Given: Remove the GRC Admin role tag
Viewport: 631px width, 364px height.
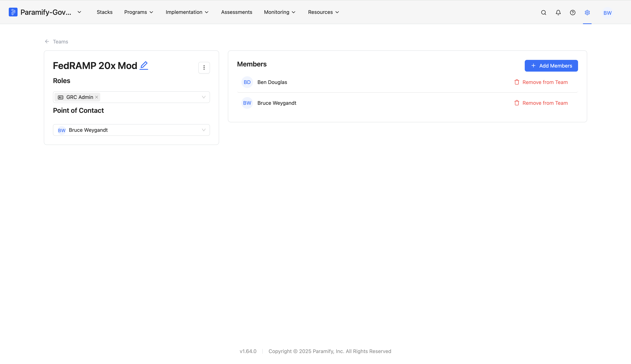Looking at the screenshot, I should tap(97, 97).
